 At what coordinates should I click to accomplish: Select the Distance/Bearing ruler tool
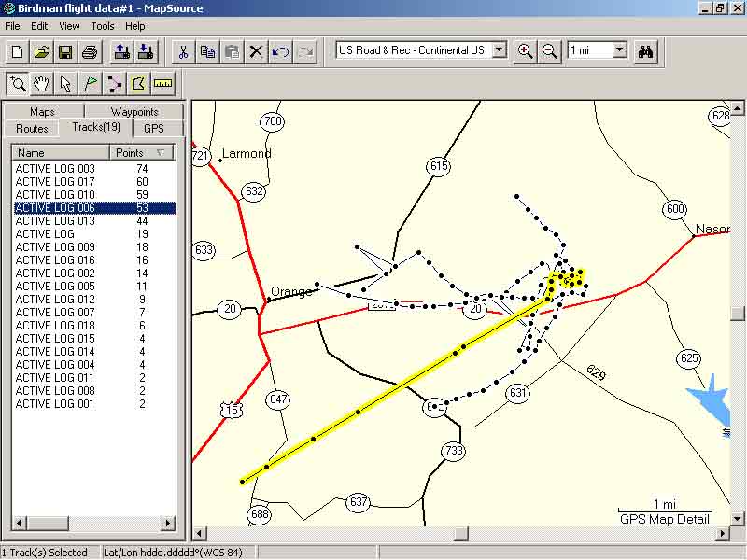163,84
